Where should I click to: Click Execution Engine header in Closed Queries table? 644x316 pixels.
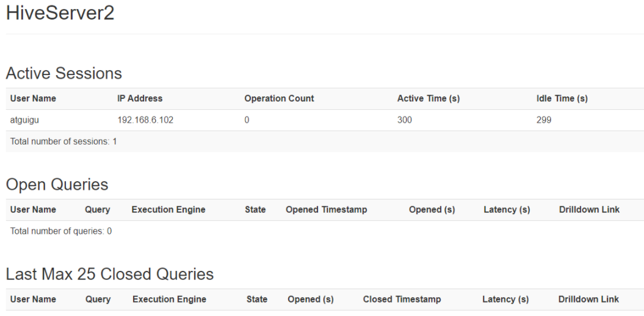(x=169, y=300)
